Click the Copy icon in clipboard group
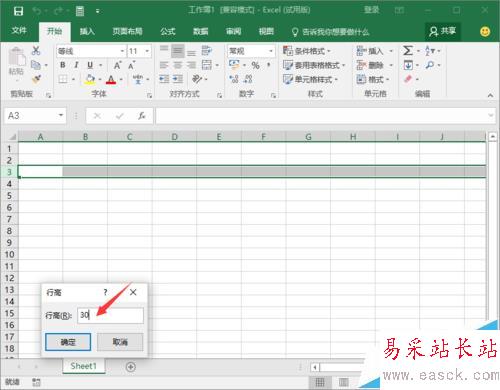 point(36,65)
